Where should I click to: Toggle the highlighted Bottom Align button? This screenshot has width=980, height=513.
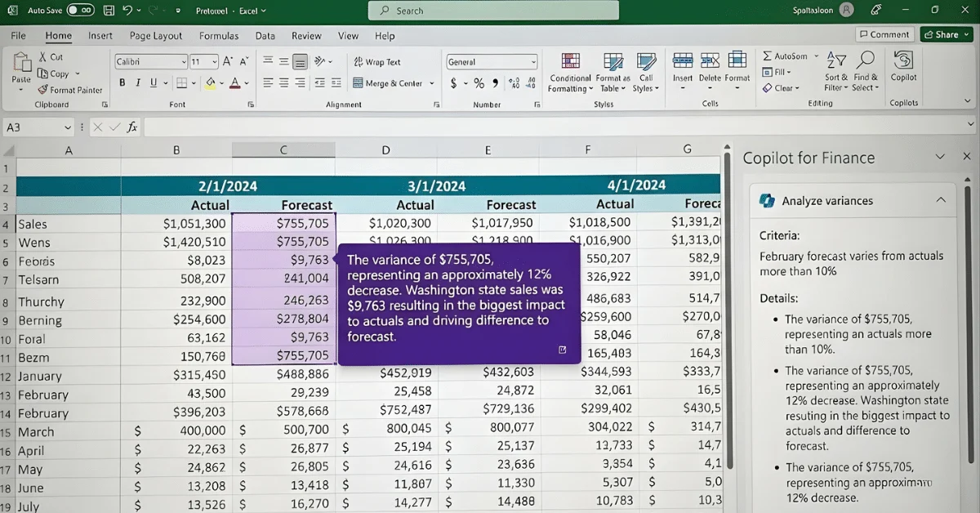[300, 61]
